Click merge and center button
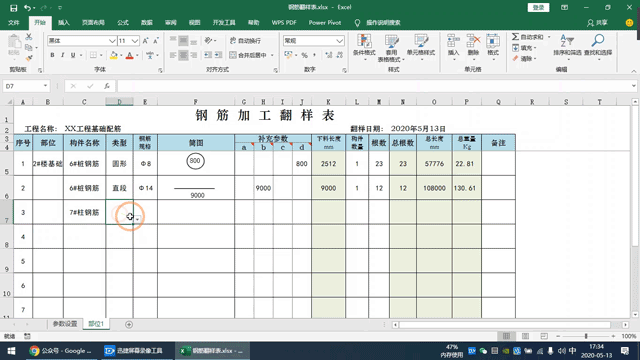The width and height of the screenshot is (640, 360). (x=248, y=55)
